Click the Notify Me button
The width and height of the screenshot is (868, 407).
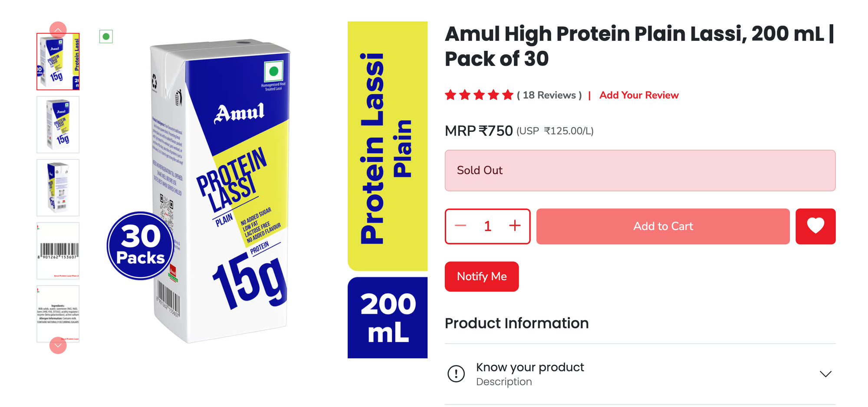pos(482,276)
